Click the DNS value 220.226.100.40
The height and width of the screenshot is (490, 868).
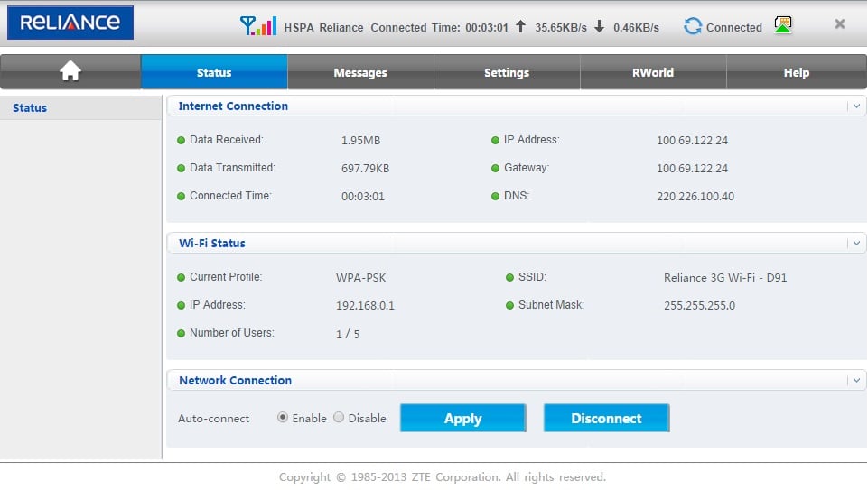coord(695,197)
